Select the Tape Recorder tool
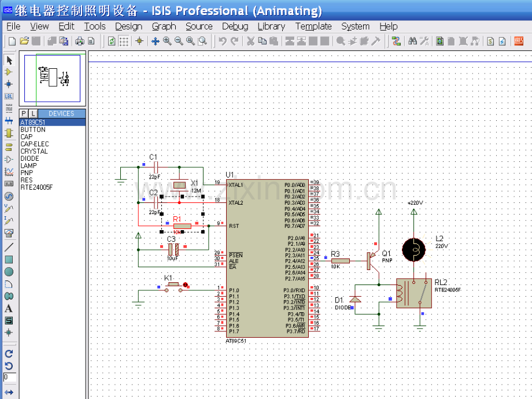 (9, 183)
